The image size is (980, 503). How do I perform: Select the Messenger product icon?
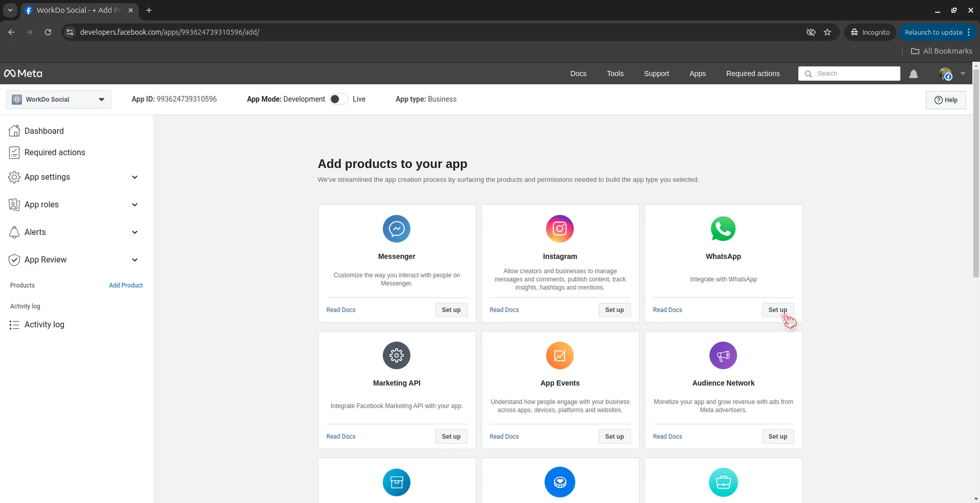click(x=396, y=229)
